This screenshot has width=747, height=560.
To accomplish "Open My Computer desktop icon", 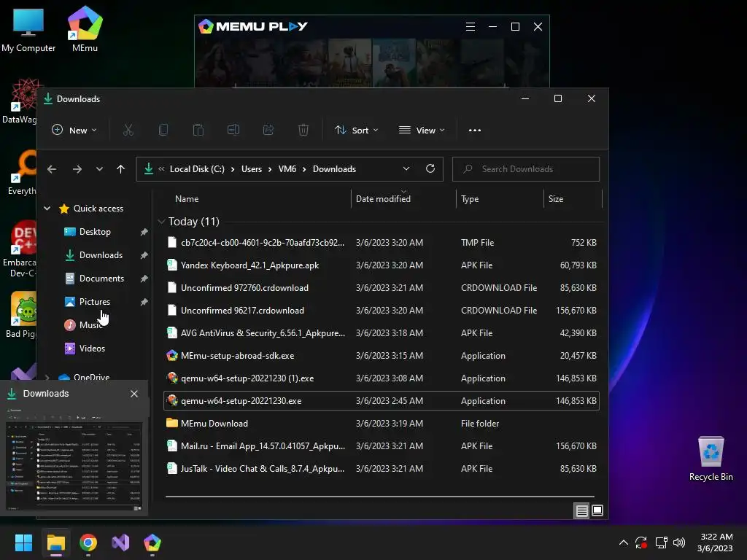I will pyautogui.click(x=28, y=29).
